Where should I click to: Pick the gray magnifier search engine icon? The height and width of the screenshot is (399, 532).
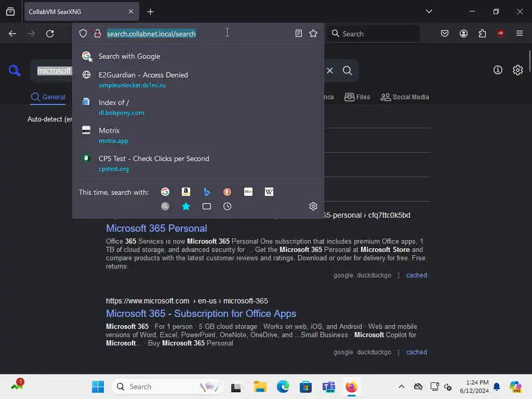165,206
